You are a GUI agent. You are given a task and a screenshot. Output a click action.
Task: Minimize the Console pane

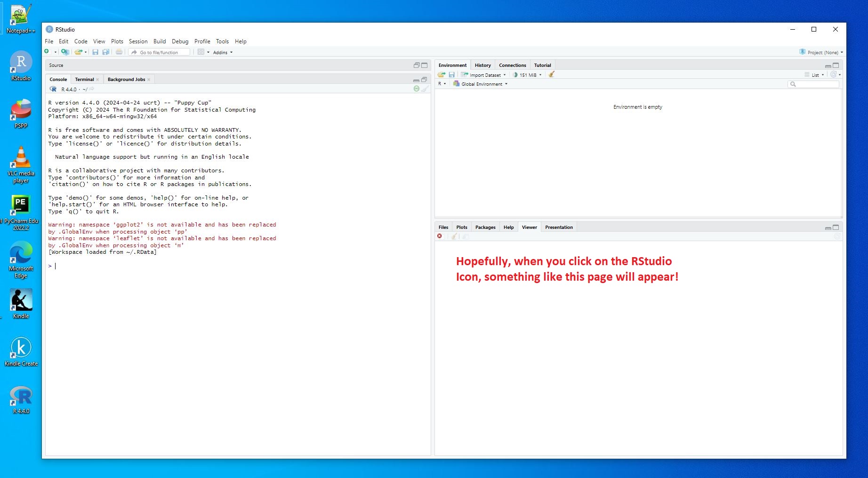[416, 80]
